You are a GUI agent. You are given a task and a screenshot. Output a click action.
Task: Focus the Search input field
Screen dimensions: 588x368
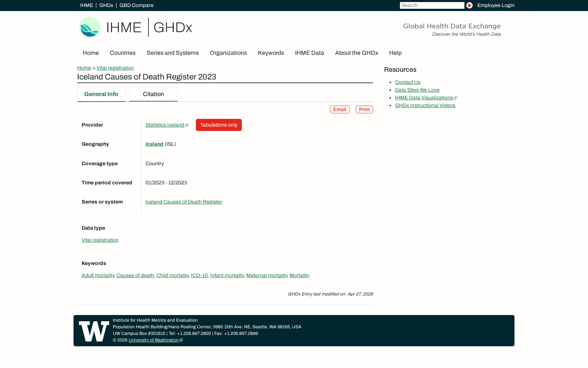[432, 6]
